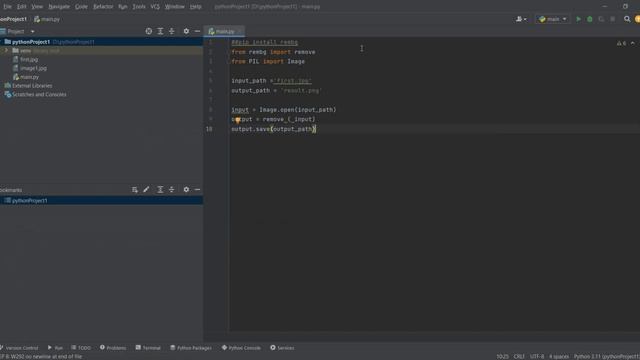The image size is (640, 360).
Task: Open the Edit menu
Action: (x=22, y=7)
